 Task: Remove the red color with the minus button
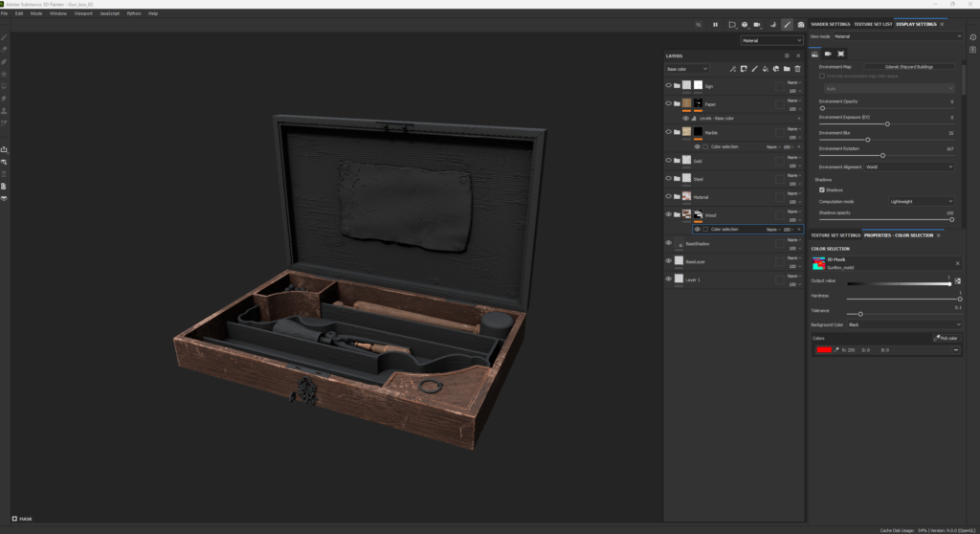(956, 350)
